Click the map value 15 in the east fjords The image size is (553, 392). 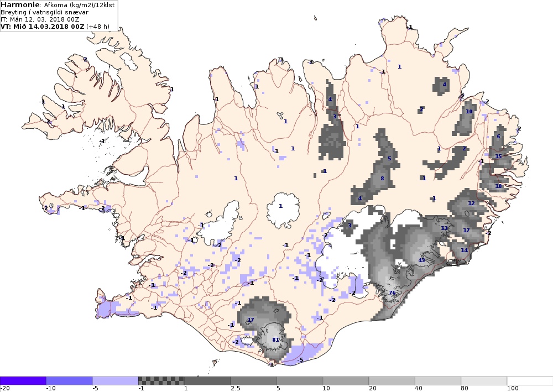pos(498,156)
